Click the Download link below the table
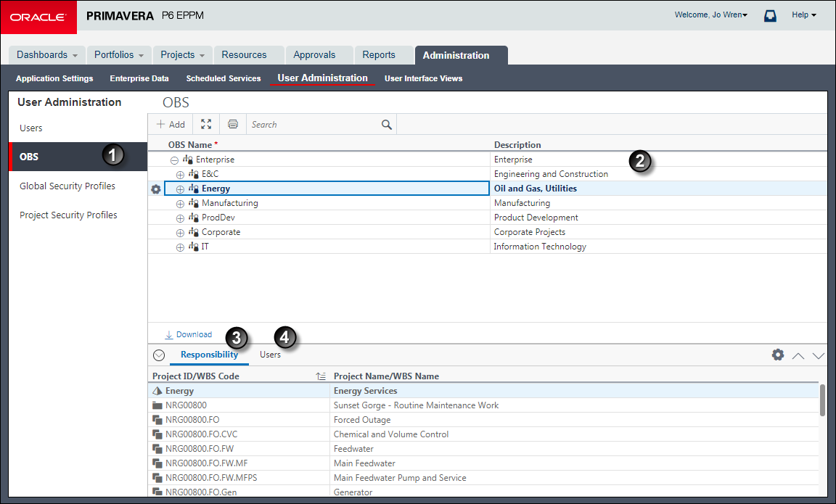836x504 pixels. click(x=188, y=334)
